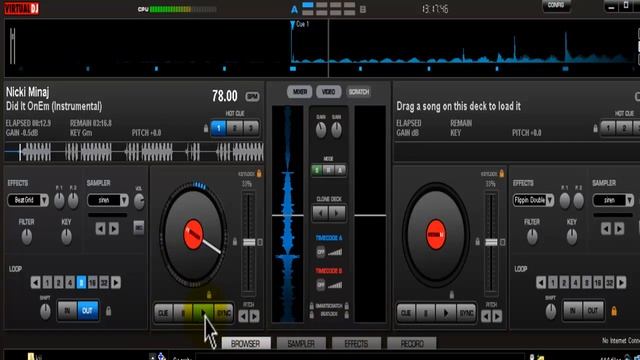
Task: Click the loop SHIFT knob on left deck
Action: (45, 312)
